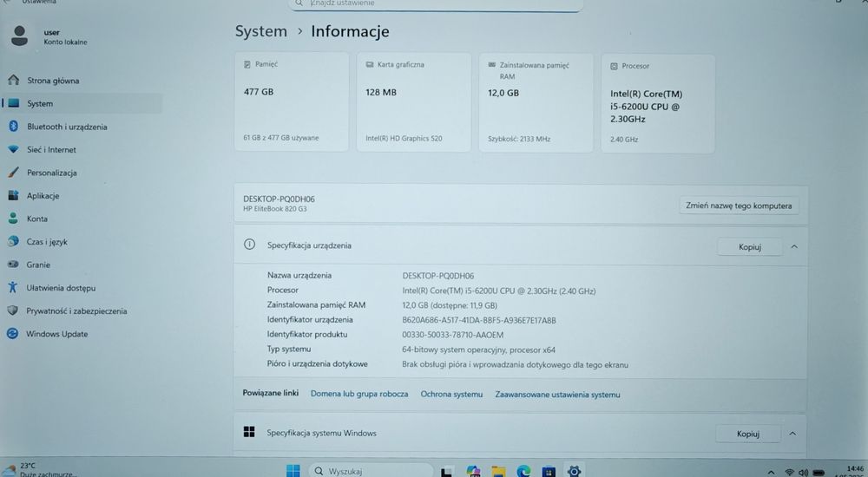Image resolution: width=868 pixels, height=477 pixels.
Task: Open Task View from the taskbar
Action: tap(447, 472)
